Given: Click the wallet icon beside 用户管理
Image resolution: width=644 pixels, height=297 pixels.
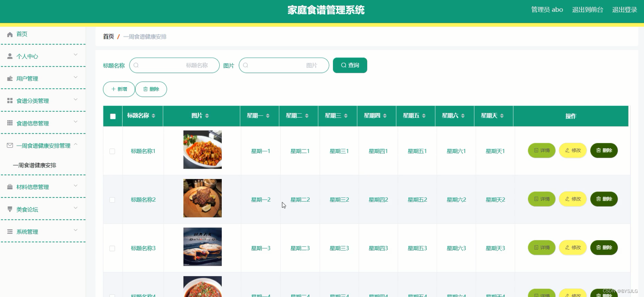Looking at the screenshot, I should [10, 79].
